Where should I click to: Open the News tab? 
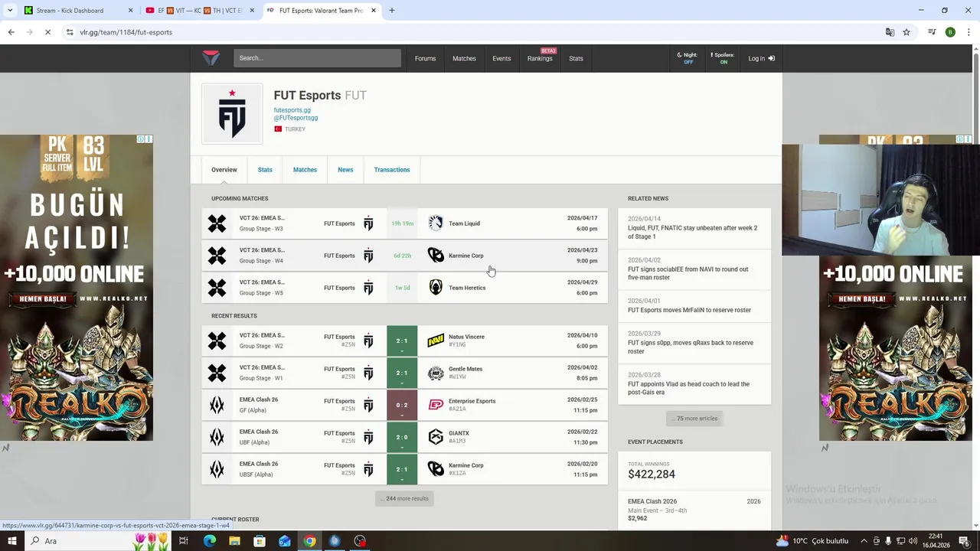[345, 170]
